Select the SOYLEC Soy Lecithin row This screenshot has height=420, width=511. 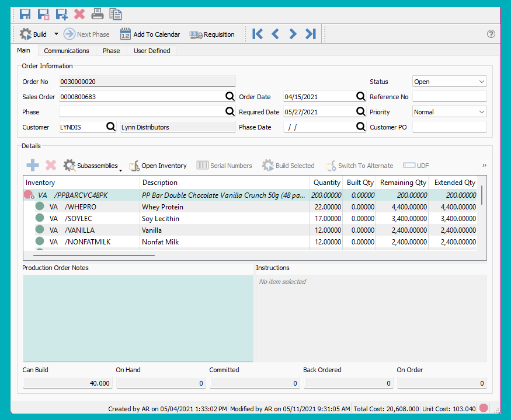[250, 219]
